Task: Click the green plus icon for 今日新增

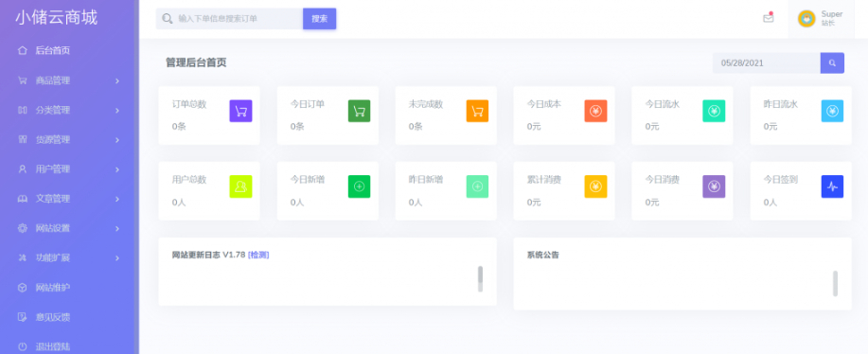Action: [x=360, y=186]
